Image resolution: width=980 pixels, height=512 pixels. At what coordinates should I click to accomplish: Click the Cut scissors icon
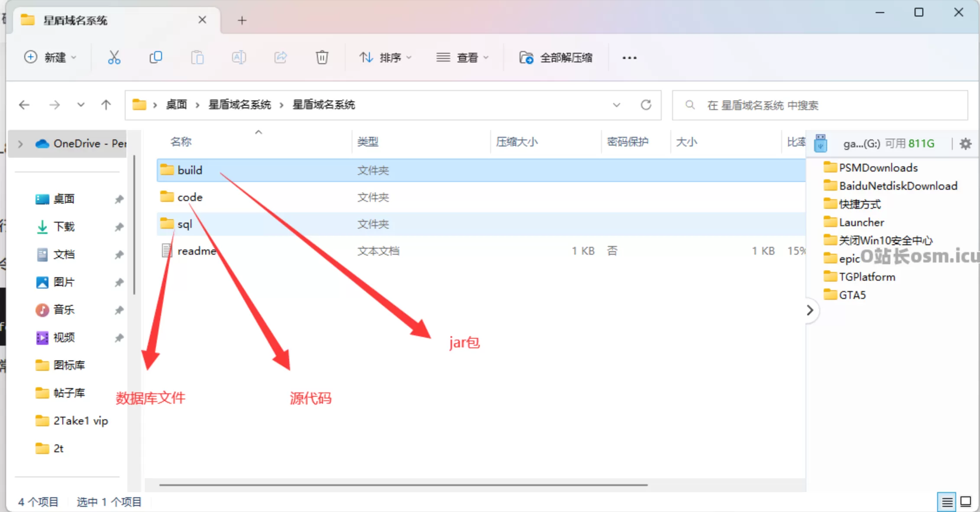(114, 57)
